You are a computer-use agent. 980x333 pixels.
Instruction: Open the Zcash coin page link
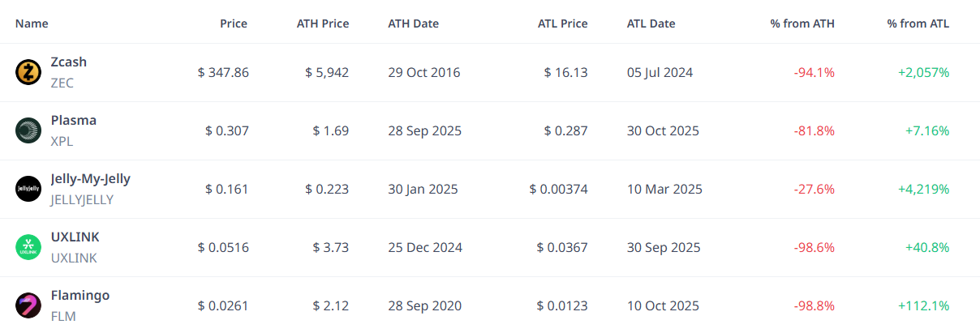68,62
